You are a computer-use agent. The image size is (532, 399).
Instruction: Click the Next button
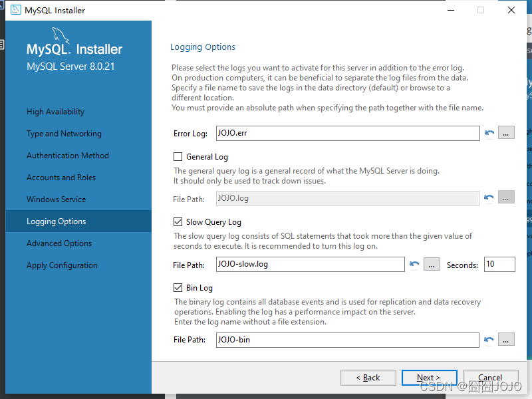click(429, 378)
